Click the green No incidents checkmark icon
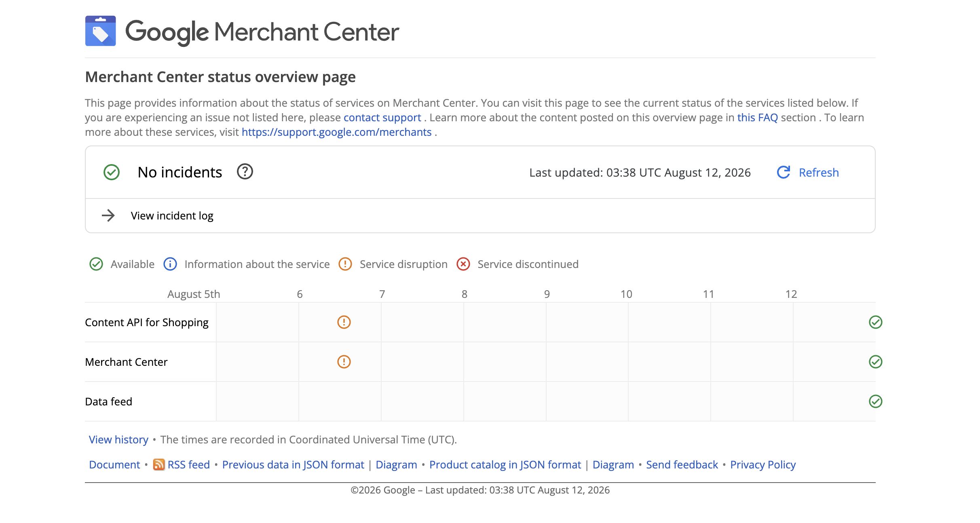This screenshot has width=980, height=523. [x=112, y=172]
